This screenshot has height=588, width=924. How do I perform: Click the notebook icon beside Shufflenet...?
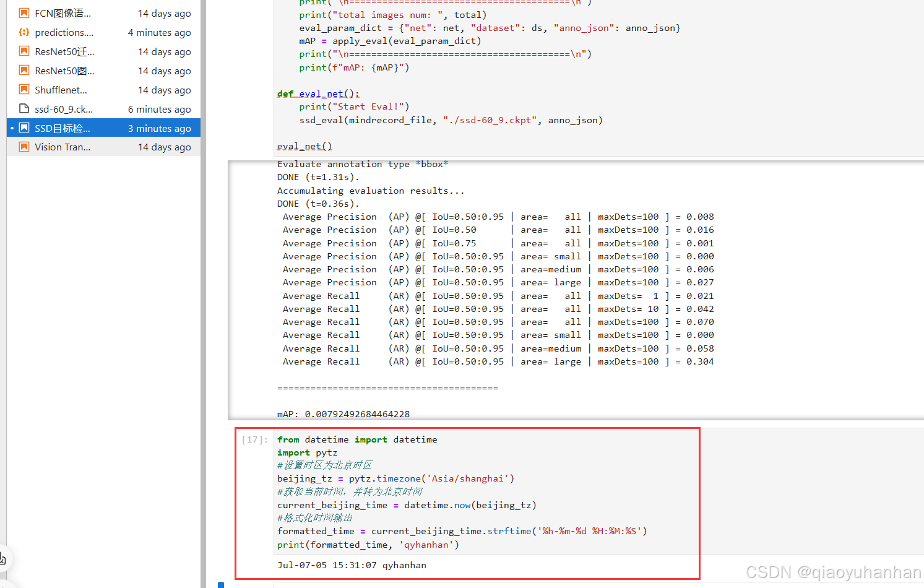(x=24, y=90)
